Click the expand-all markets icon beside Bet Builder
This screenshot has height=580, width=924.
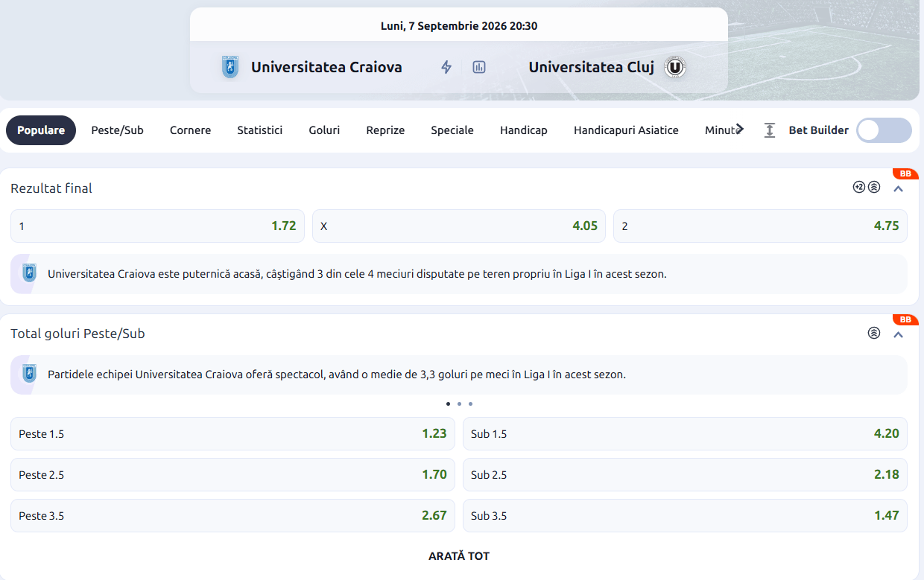tap(770, 130)
